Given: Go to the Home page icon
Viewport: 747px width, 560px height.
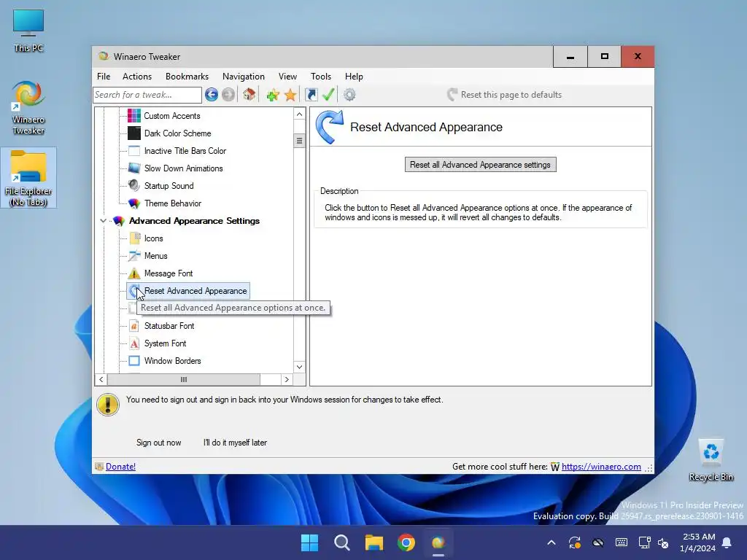Looking at the screenshot, I should click(x=249, y=95).
